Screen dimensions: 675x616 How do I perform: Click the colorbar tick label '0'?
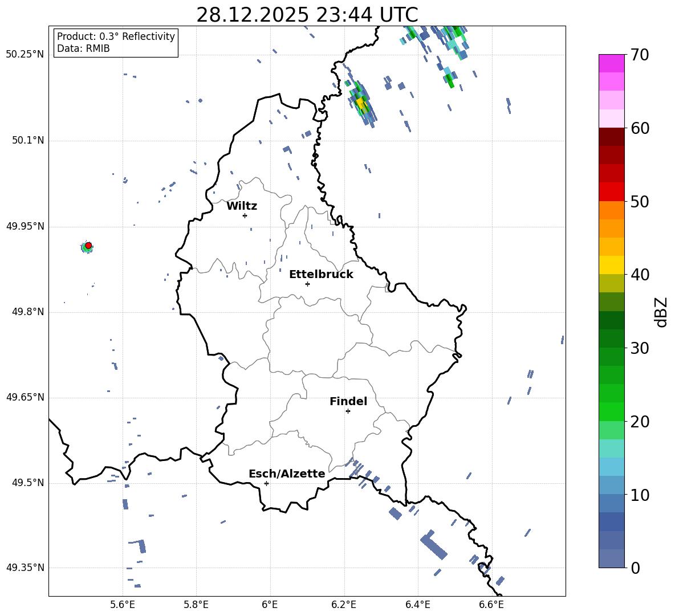click(635, 568)
